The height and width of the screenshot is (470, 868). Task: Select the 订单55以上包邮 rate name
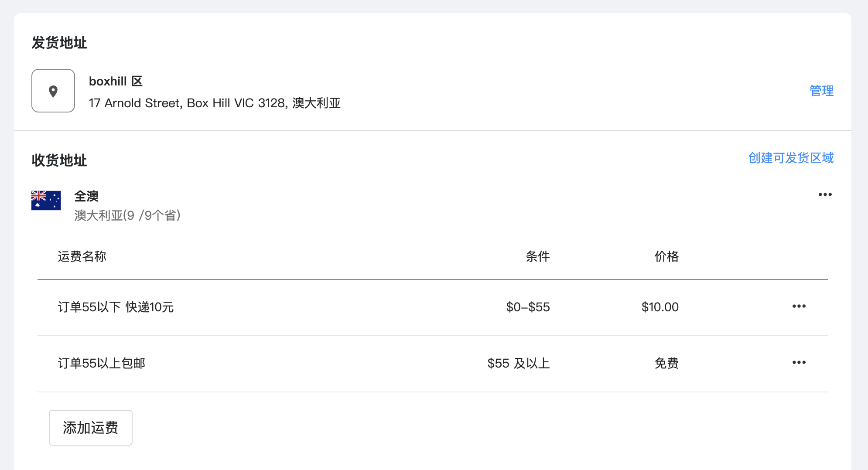(x=101, y=363)
